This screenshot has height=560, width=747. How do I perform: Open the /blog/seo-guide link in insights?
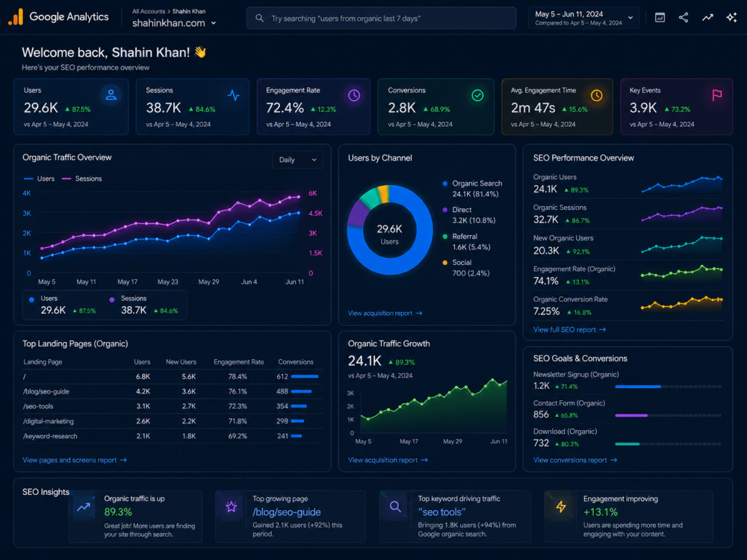[x=286, y=512]
